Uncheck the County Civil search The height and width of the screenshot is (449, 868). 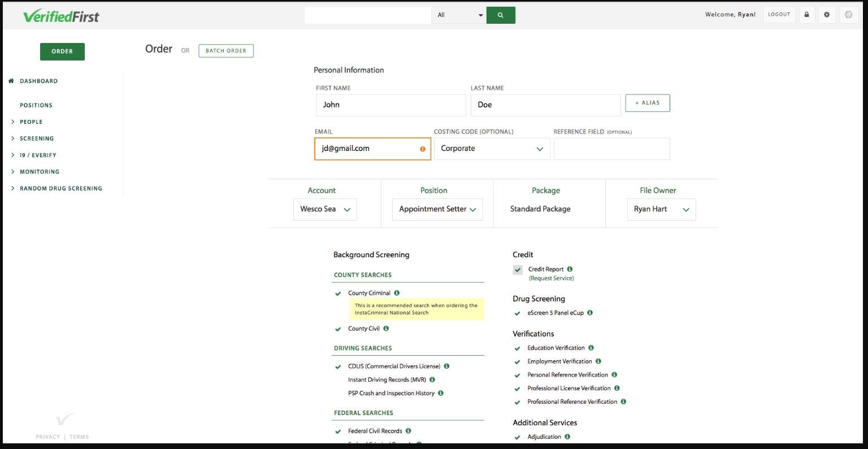click(x=338, y=329)
